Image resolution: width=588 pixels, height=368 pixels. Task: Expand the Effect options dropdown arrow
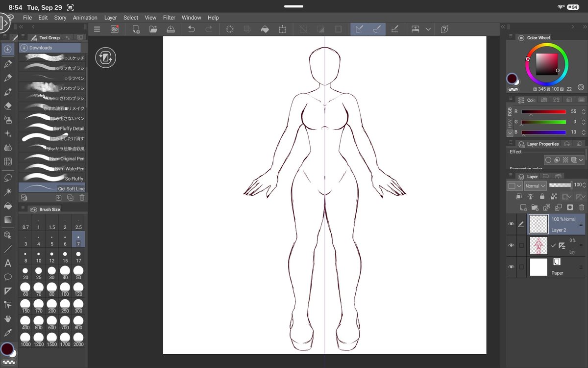(581, 160)
